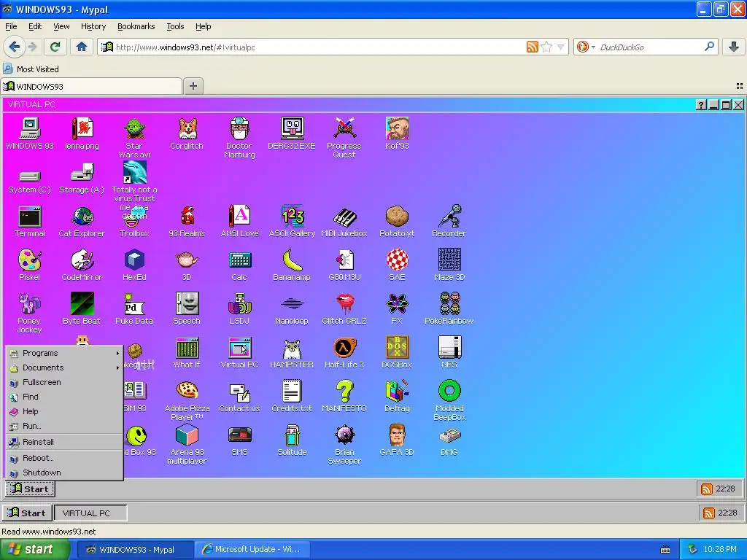This screenshot has height=560, width=747.
Task: Open Modded BeepBox icon
Action: pyautogui.click(x=449, y=400)
